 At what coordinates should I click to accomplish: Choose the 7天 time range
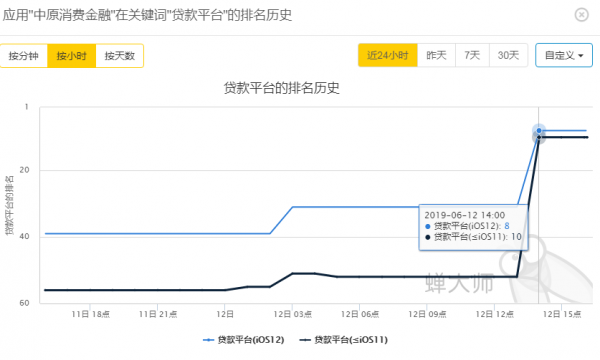[472, 55]
